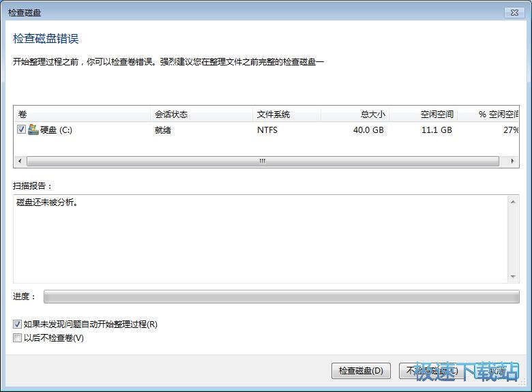Sort by the 会话状态 column header
Image resolution: width=532 pixels, height=392 pixels.
(201, 115)
